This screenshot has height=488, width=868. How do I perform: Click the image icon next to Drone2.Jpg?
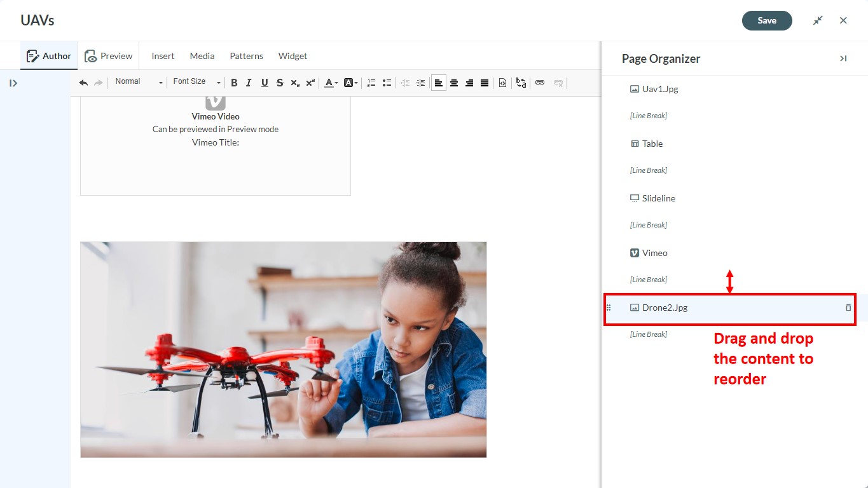(634, 308)
